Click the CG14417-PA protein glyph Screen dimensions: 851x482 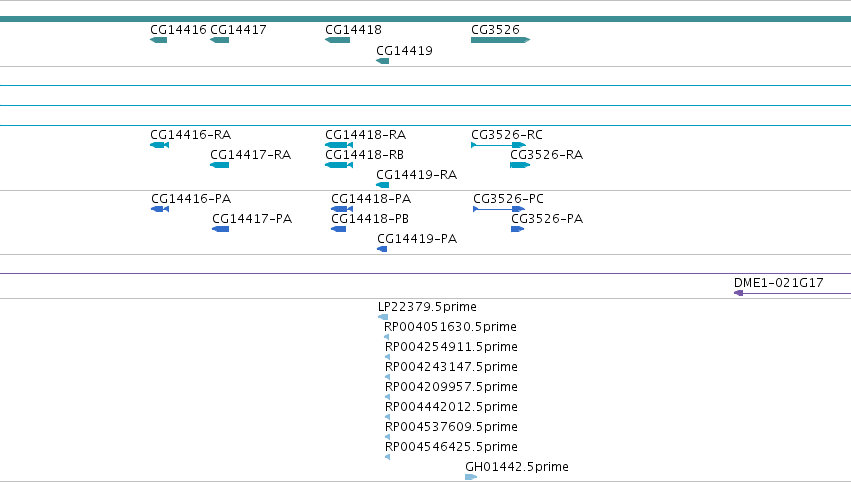(x=220, y=229)
